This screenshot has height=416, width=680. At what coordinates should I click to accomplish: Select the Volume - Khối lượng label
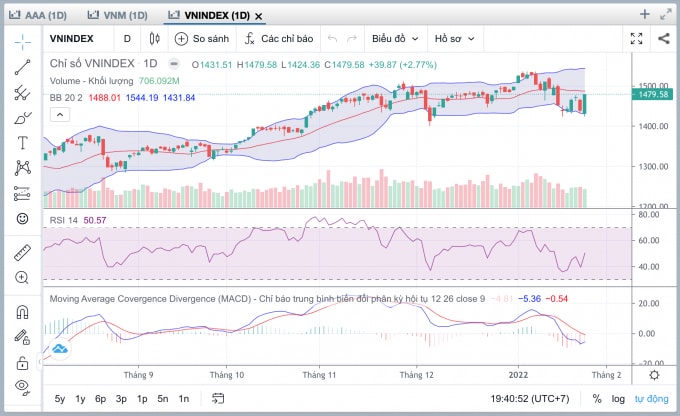91,81
